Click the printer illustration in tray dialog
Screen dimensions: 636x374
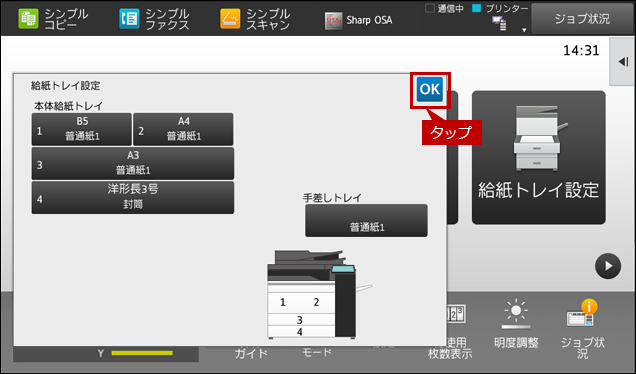pyautogui.click(x=319, y=294)
